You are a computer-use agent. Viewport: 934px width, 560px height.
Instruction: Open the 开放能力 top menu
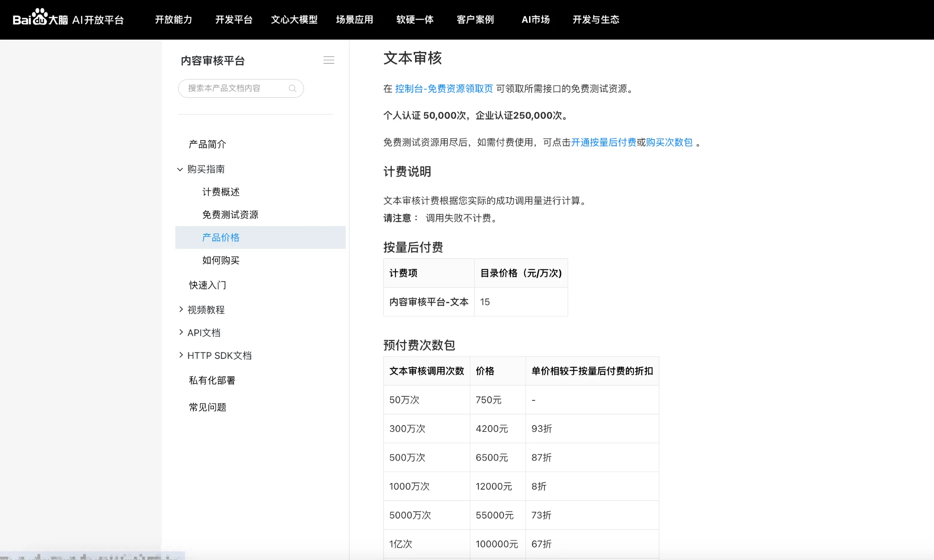(173, 20)
